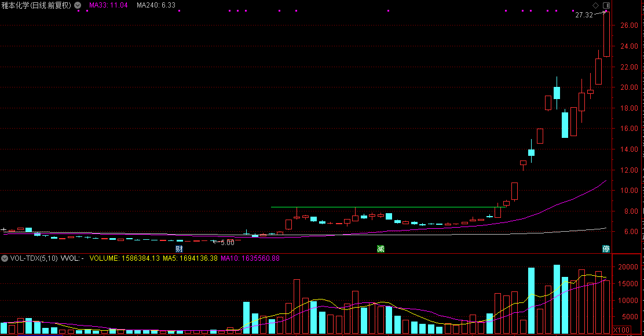The width and height of the screenshot is (644, 336).
Task: Click the 15000 volume axis label
Action: pos(628,284)
